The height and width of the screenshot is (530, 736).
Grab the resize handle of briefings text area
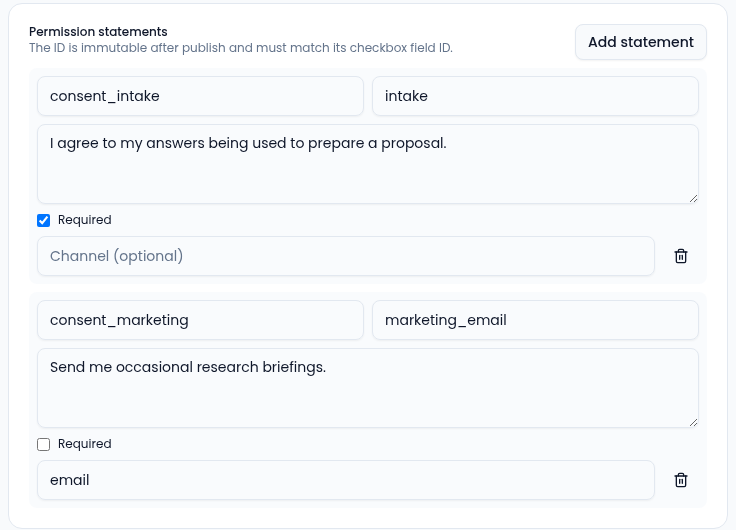(x=693, y=422)
